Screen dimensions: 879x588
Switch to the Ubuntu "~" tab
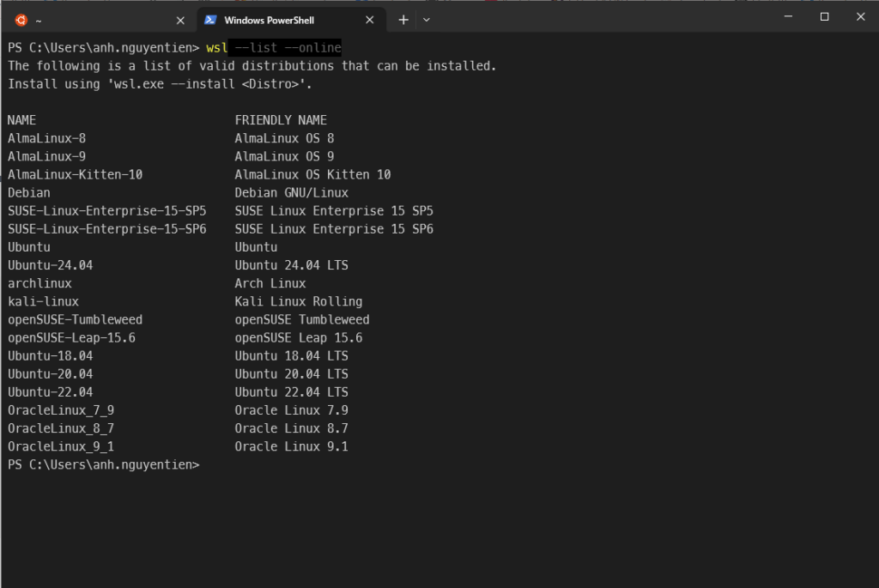100,21
